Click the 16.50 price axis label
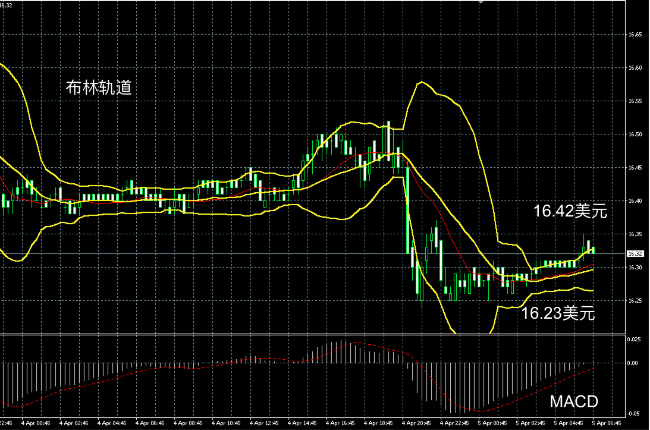Viewport: 650px width, 430px height. [634, 134]
